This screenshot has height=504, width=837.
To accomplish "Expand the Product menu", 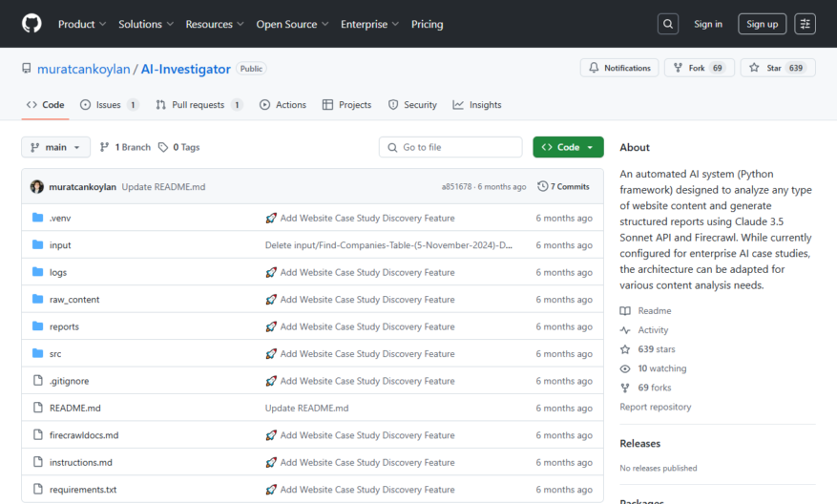I will click(82, 24).
